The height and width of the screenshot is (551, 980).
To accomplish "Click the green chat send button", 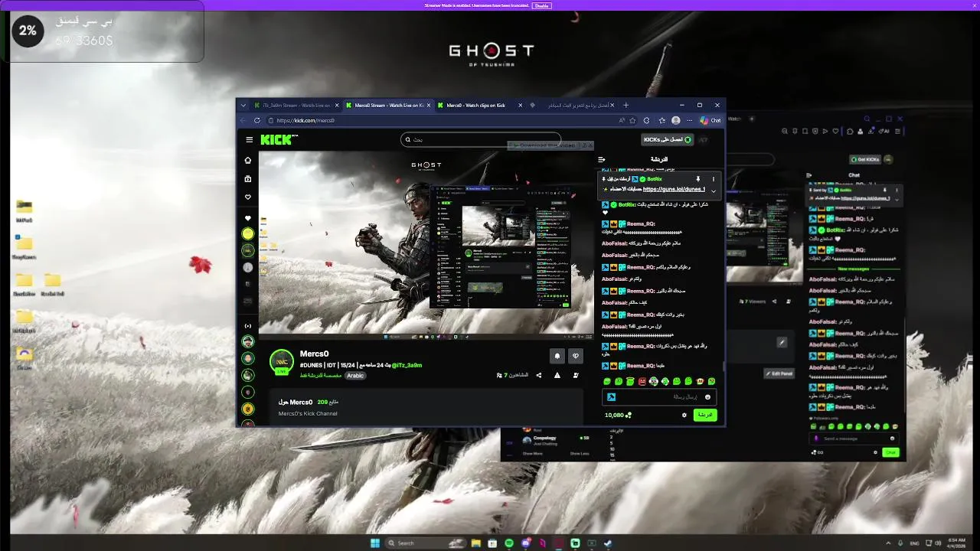I will [x=705, y=415].
